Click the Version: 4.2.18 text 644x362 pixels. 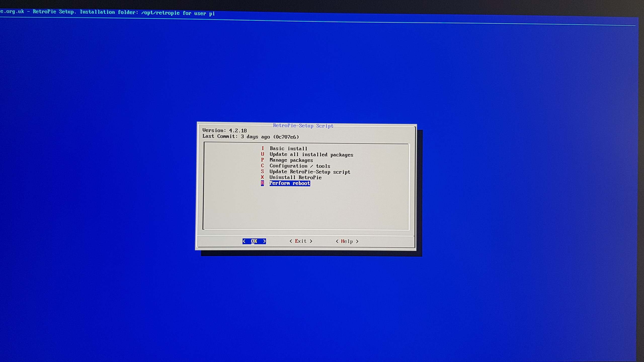(224, 130)
